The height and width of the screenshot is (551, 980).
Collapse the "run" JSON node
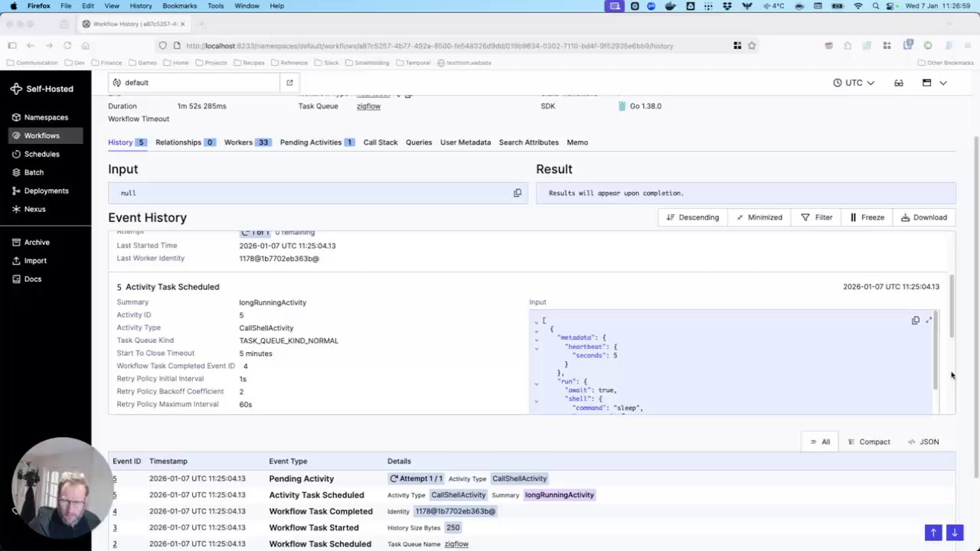[x=536, y=383]
